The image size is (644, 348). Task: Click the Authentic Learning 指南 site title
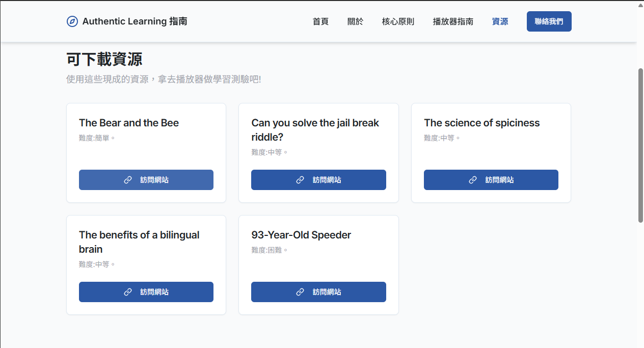[135, 21]
